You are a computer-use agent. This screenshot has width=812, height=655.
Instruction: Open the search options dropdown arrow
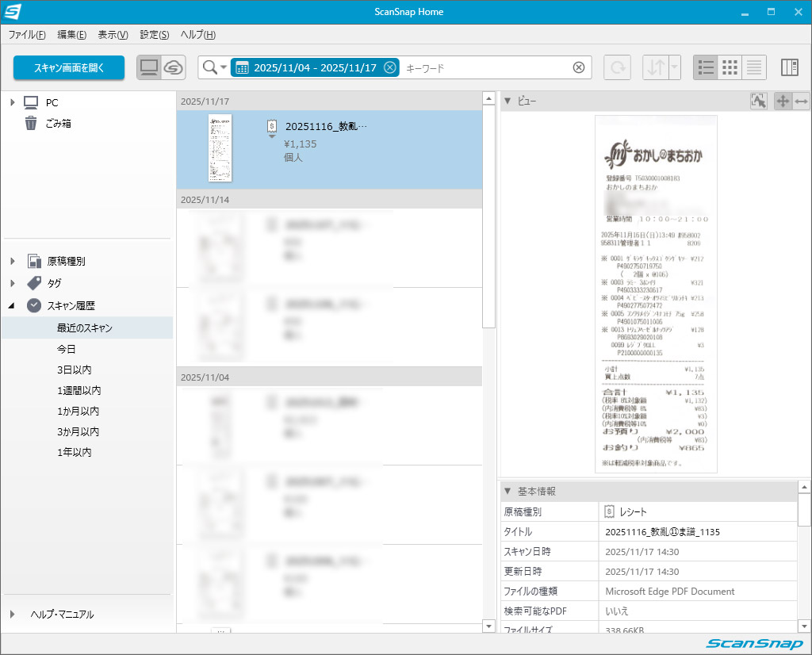[223, 67]
